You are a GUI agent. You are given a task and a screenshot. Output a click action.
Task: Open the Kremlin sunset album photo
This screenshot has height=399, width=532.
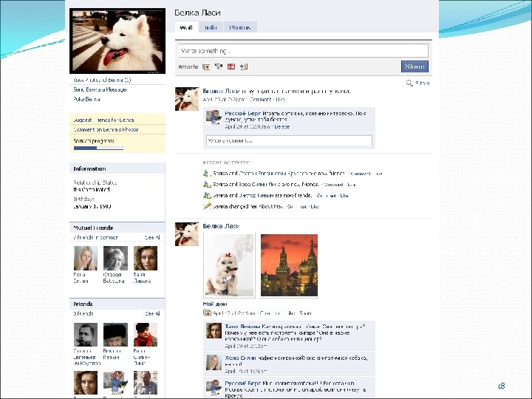click(289, 265)
